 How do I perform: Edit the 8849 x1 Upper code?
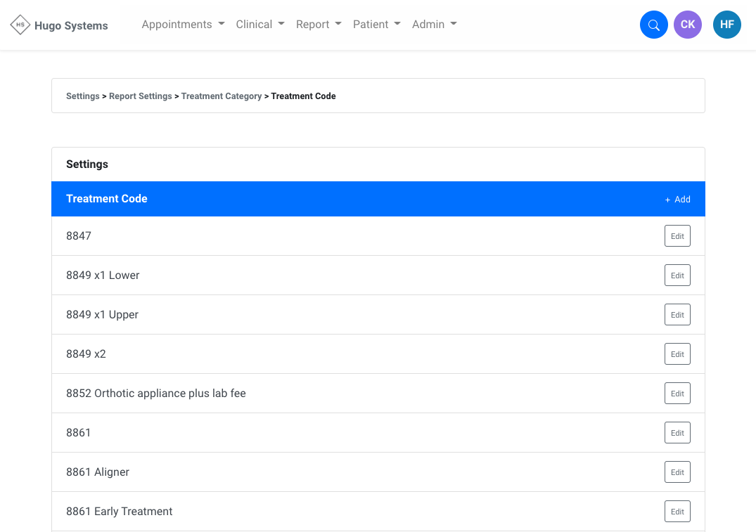coord(677,315)
